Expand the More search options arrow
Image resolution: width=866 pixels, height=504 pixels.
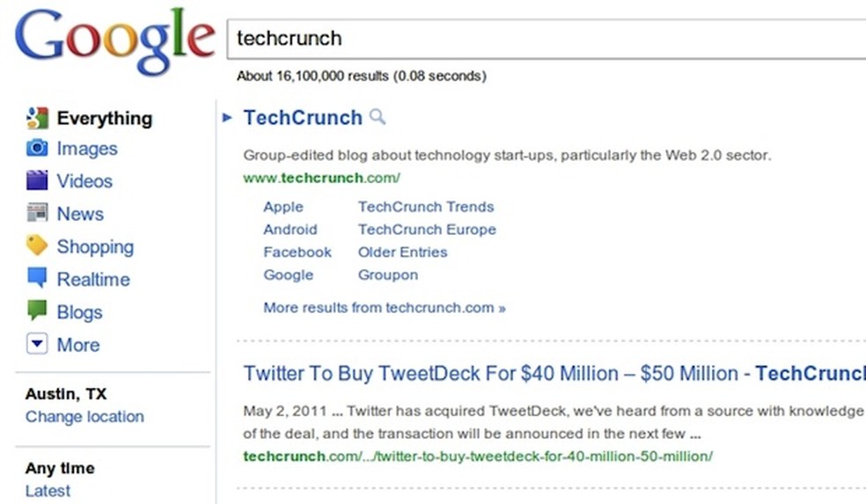(x=37, y=345)
